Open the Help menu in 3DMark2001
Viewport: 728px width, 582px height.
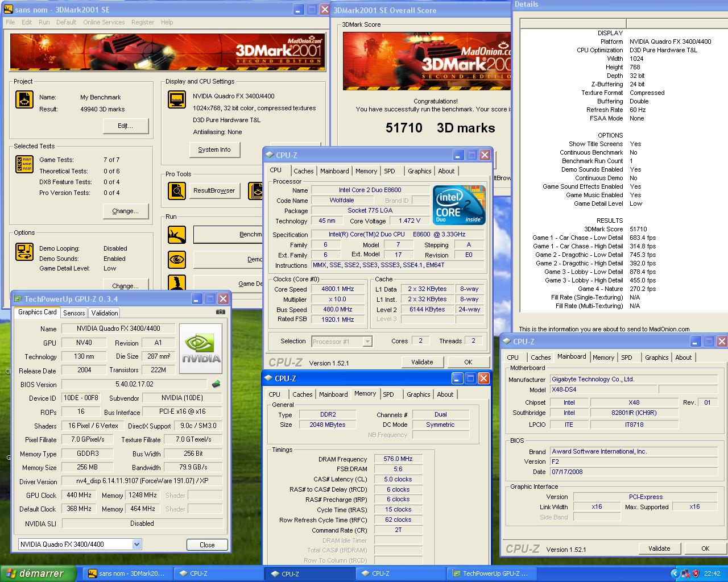pos(167,22)
